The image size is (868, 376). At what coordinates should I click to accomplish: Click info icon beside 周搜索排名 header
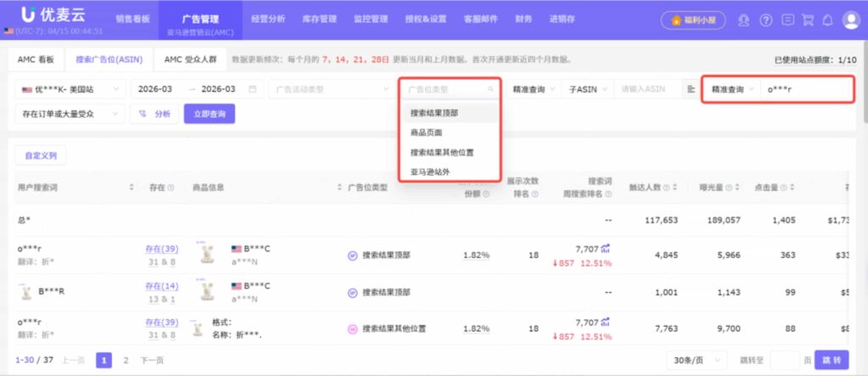(x=609, y=194)
